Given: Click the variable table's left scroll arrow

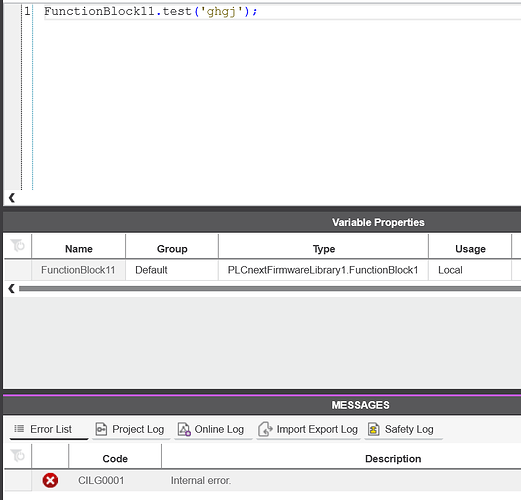Looking at the screenshot, I should pyautogui.click(x=12, y=288).
